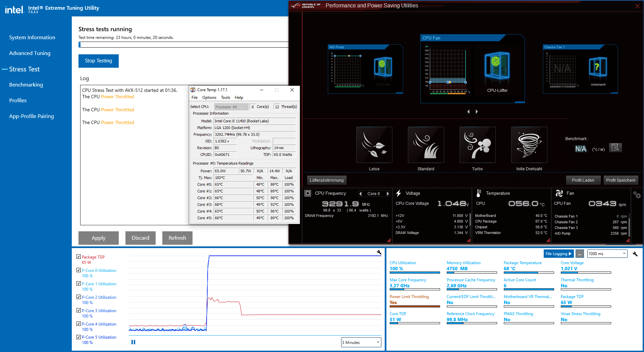This screenshot has height=352, width=644.
Task: Select the Standard fan profile icon
Action: (426, 145)
